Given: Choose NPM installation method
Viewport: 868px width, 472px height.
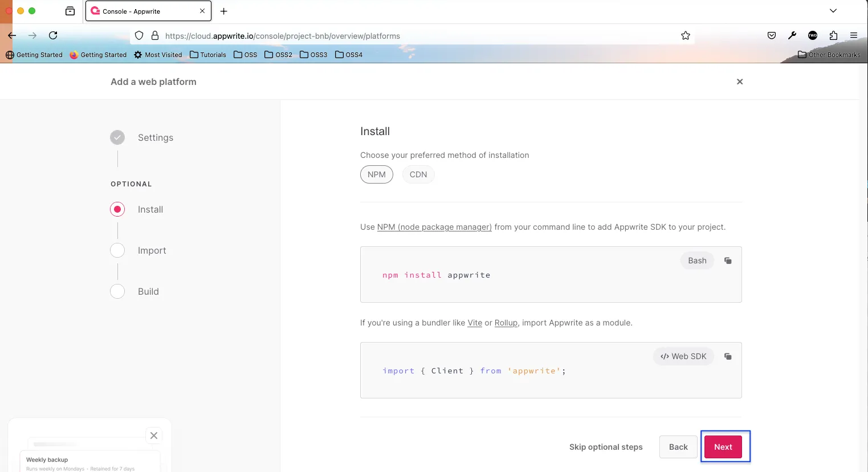Looking at the screenshot, I should pyautogui.click(x=377, y=174).
